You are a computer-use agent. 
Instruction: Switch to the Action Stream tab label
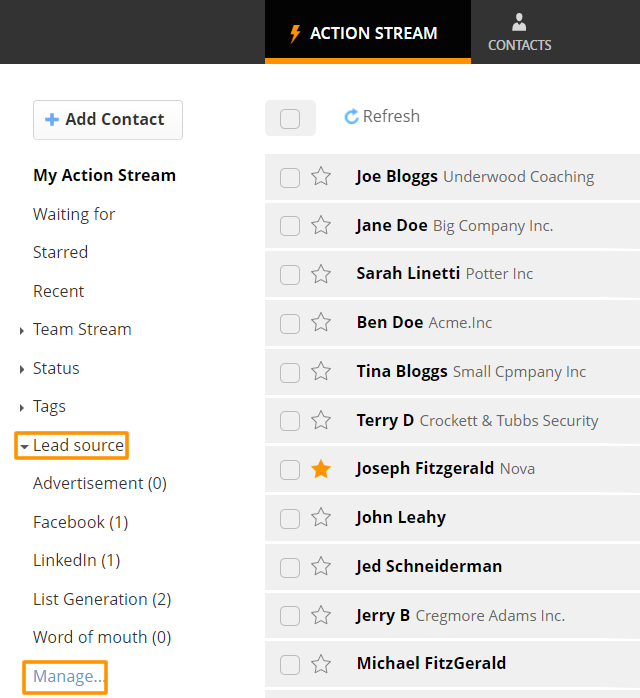[x=373, y=33]
